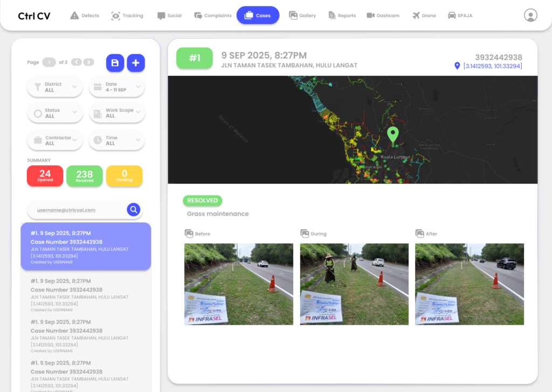Open the Work Scope dropdown
This screenshot has height=392, width=552.
coord(116,113)
